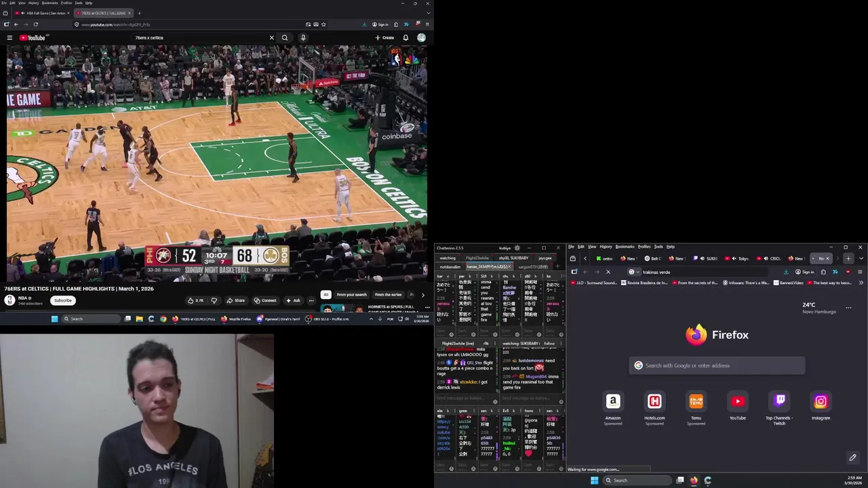Open more actions ellipsis under the video
This screenshot has height=488, width=868.
(x=311, y=300)
